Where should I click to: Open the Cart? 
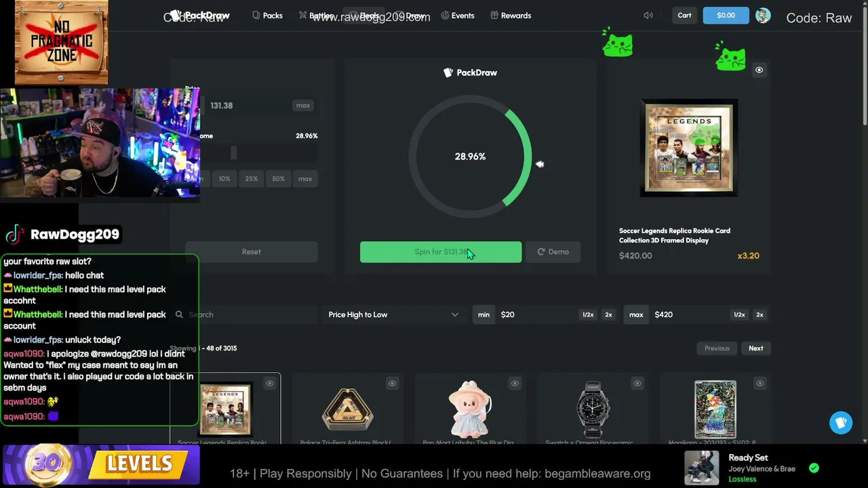tap(684, 16)
